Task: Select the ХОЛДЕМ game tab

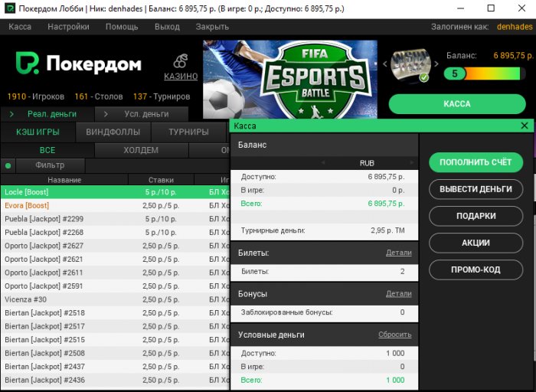Action: [x=141, y=150]
